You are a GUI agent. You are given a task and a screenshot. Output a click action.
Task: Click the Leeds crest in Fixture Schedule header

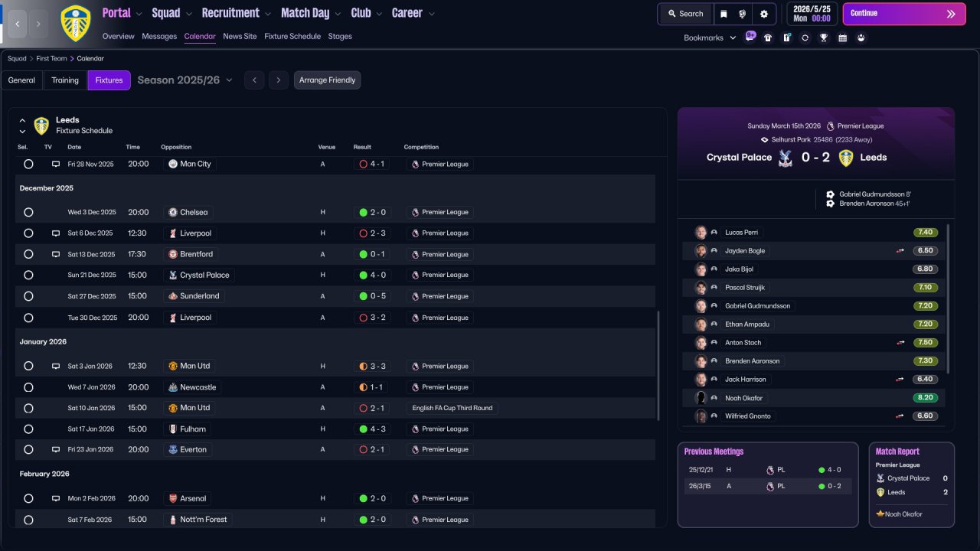(x=41, y=126)
